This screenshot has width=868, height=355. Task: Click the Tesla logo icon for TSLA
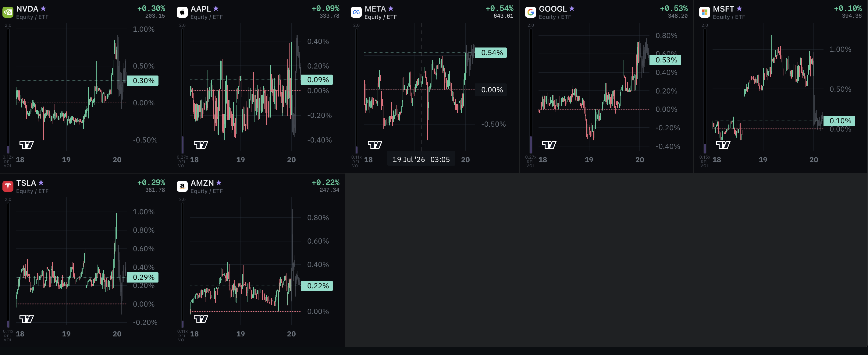tap(8, 186)
